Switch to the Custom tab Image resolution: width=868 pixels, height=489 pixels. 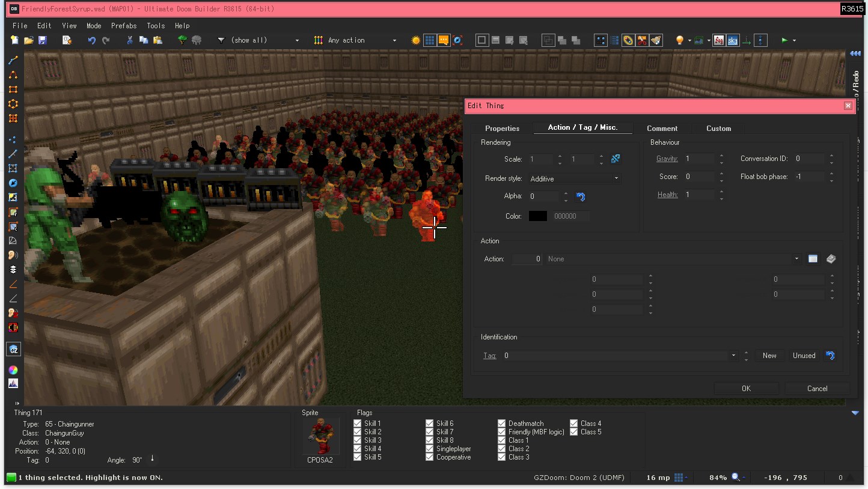718,128
